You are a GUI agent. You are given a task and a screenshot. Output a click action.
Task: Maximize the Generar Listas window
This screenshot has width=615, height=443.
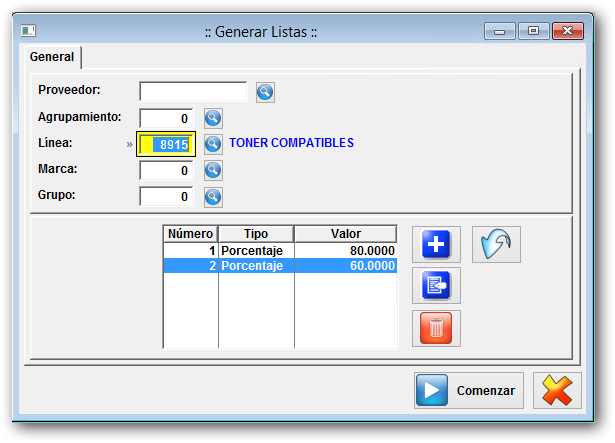click(533, 31)
